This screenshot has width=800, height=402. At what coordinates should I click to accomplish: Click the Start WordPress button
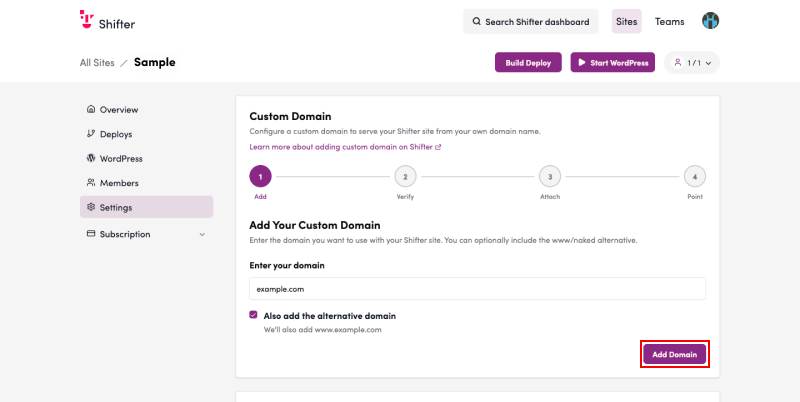point(612,63)
